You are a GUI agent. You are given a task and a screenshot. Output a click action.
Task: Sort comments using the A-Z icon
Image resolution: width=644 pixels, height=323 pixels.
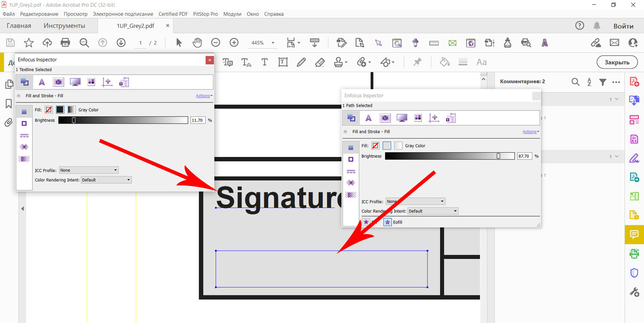pyautogui.click(x=589, y=82)
